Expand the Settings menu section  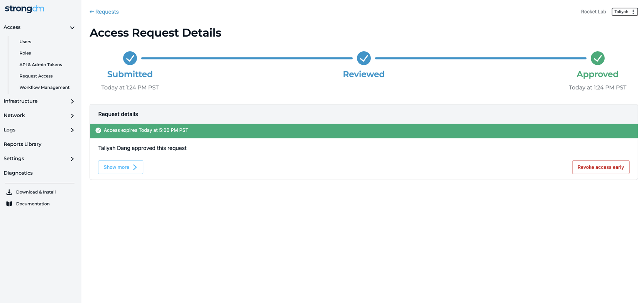tap(72, 159)
